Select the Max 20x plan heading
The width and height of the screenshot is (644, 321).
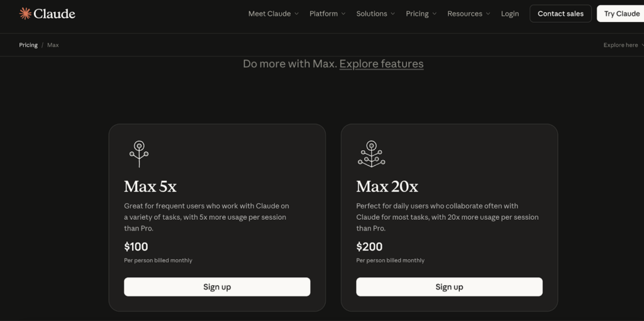[387, 187]
